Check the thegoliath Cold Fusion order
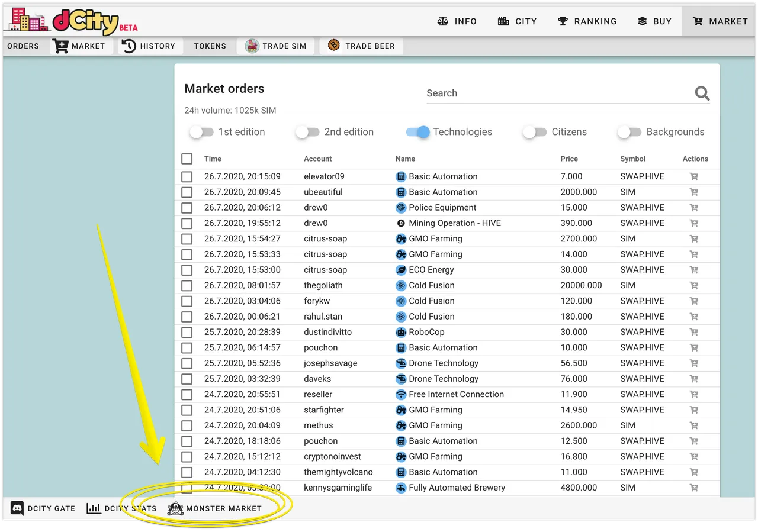The height and width of the screenshot is (532, 758). pyautogui.click(x=187, y=285)
